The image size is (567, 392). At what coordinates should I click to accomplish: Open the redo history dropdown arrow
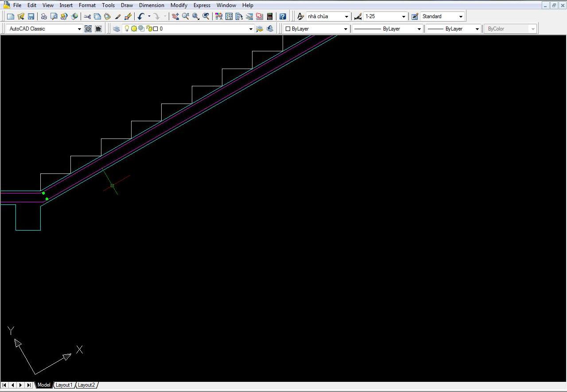coord(165,16)
